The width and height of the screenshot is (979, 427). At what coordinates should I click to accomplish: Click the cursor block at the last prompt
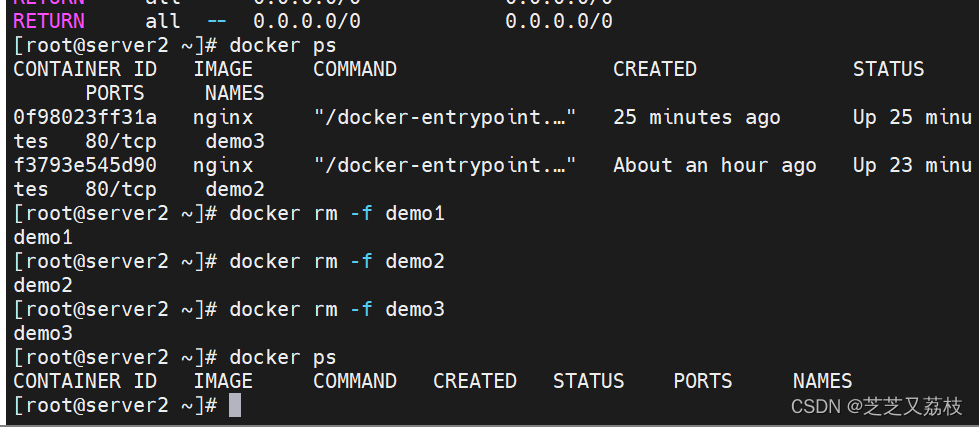coord(235,405)
